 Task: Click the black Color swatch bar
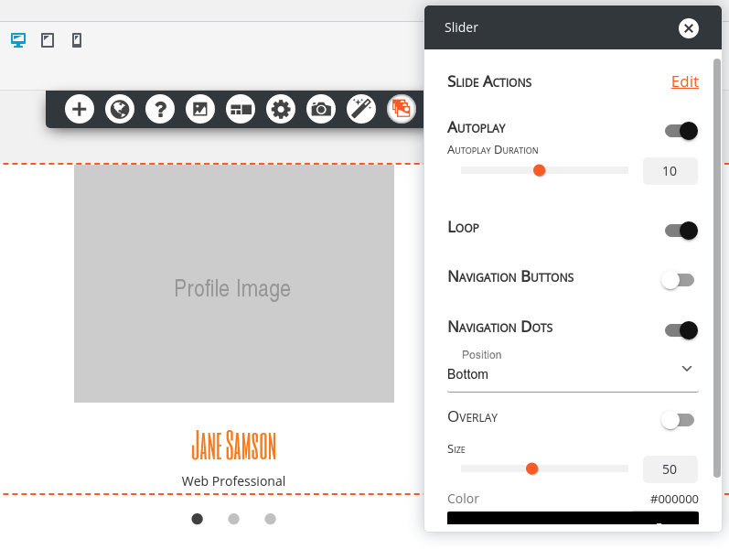573,518
